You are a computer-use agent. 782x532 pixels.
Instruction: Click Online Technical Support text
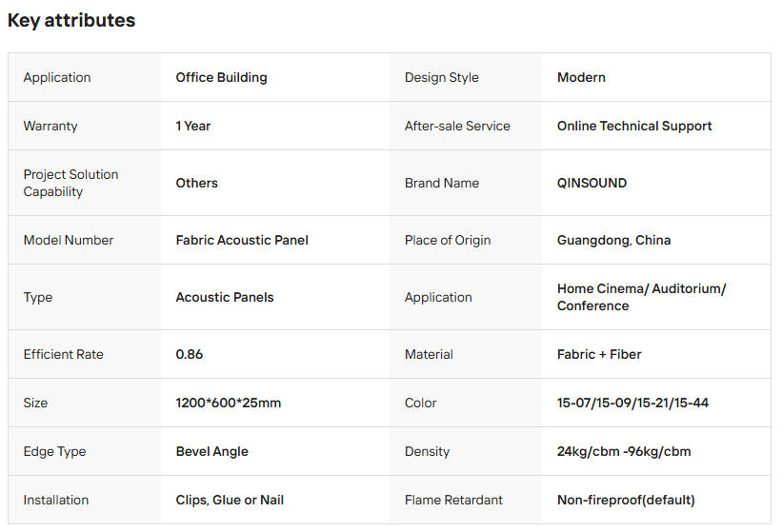coord(634,126)
